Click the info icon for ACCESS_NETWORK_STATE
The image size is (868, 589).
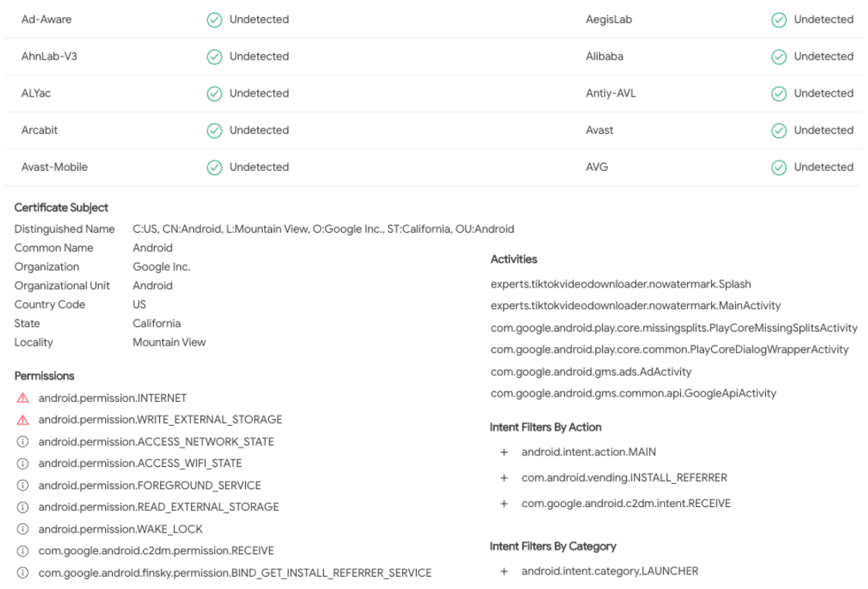point(22,442)
